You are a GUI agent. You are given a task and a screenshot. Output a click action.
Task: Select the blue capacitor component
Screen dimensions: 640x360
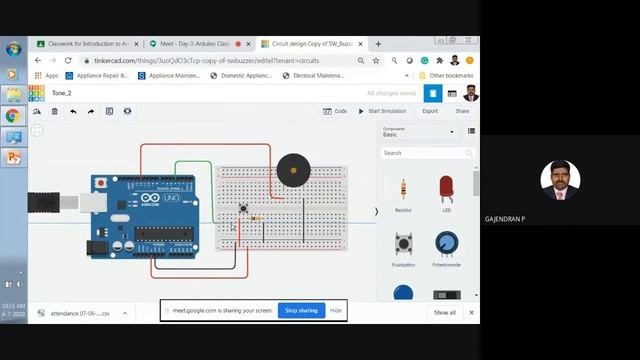pos(403,292)
